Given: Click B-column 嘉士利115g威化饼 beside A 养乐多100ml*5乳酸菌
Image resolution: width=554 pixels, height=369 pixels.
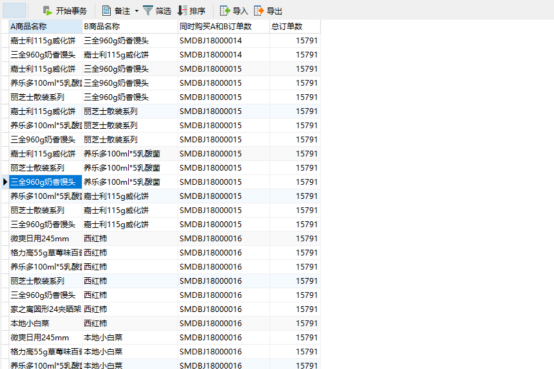Looking at the screenshot, I should [130, 196].
